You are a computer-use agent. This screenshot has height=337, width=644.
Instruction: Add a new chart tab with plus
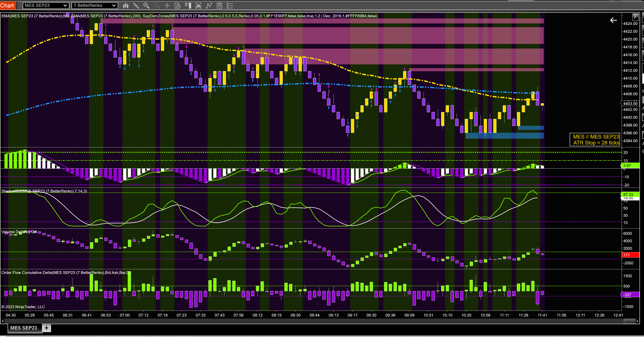coord(47,328)
